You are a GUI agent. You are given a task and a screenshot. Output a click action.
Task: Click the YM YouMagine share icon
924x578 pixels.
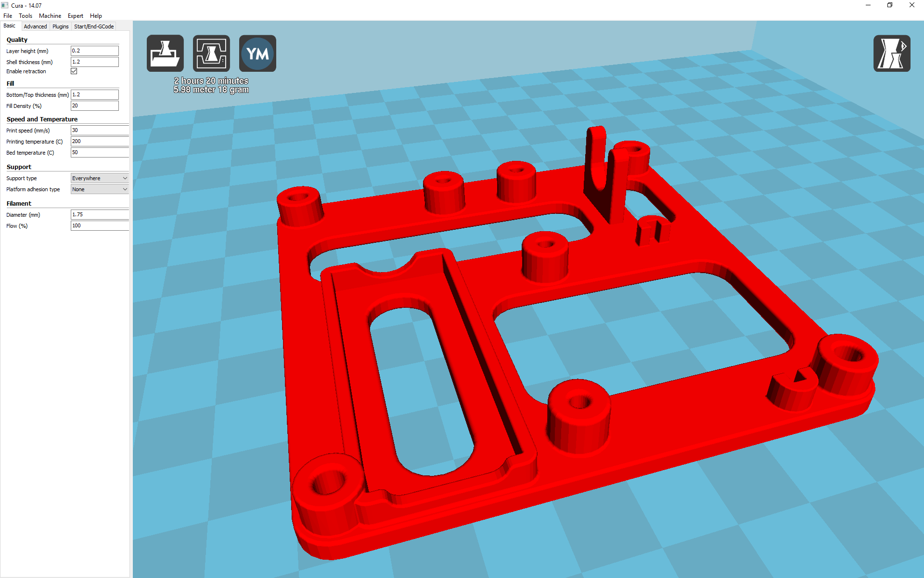click(x=257, y=53)
